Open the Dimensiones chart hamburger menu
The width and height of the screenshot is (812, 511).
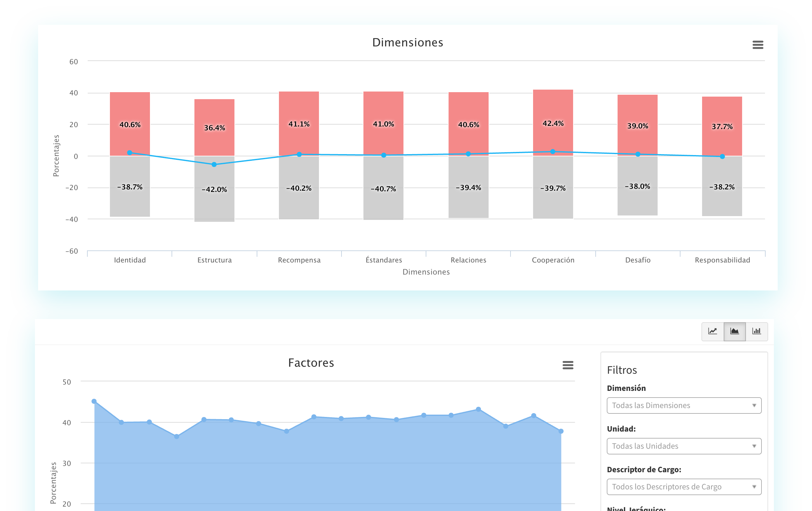tap(758, 44)
